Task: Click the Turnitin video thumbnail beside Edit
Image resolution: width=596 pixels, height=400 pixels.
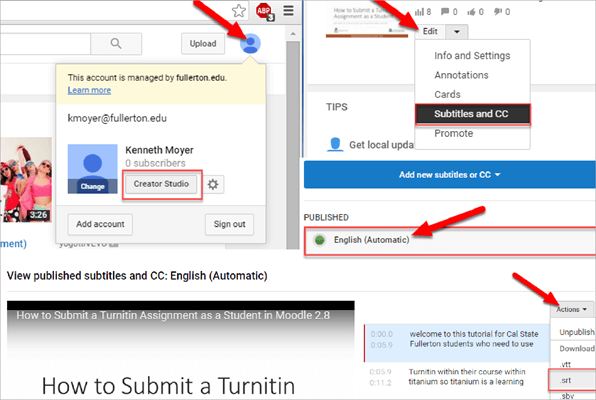Action: [x=367, y=21]
